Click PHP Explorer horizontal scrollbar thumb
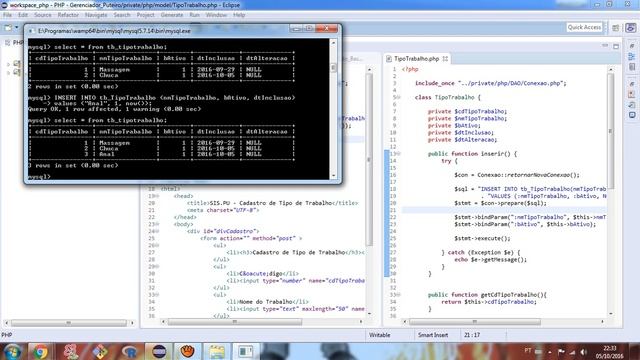Screen dimensions: 640x360 pos(69,323)
